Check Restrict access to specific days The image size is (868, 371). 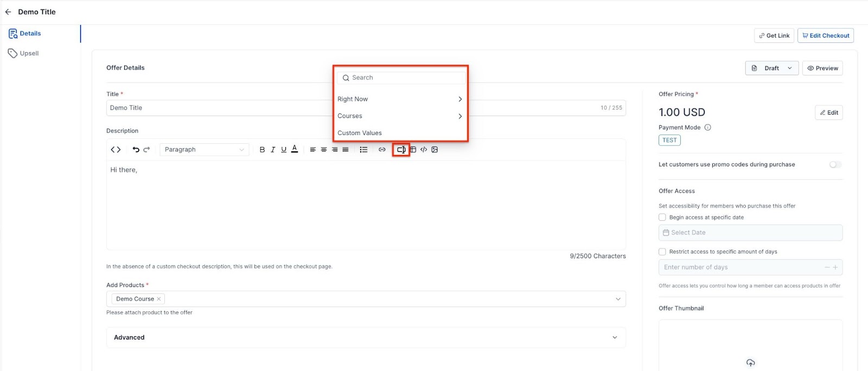click(x=662, y=252)
